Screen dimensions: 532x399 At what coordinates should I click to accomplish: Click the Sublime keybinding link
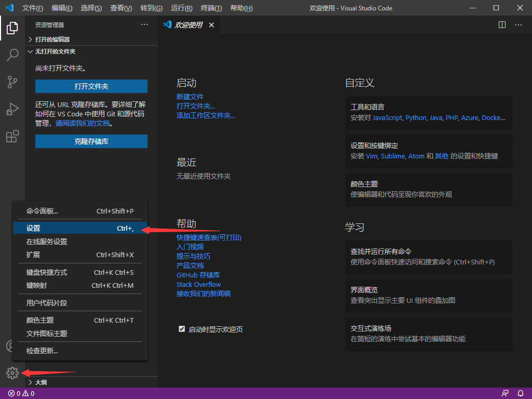click(x=393, y=156)
